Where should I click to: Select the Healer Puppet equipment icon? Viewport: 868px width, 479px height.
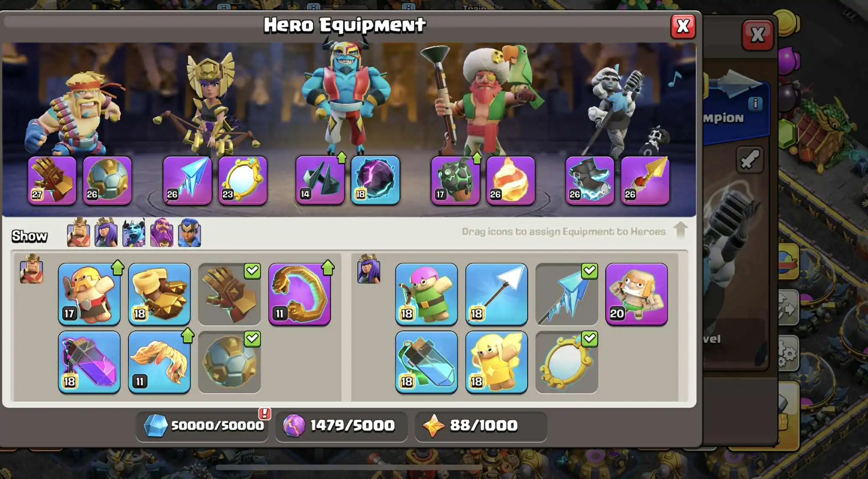coord(496,362)
